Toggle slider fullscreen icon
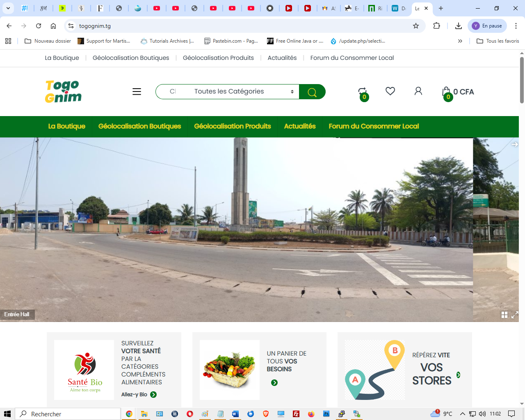The height and width of the screenshot is (420, 525). tap(515, 315)
